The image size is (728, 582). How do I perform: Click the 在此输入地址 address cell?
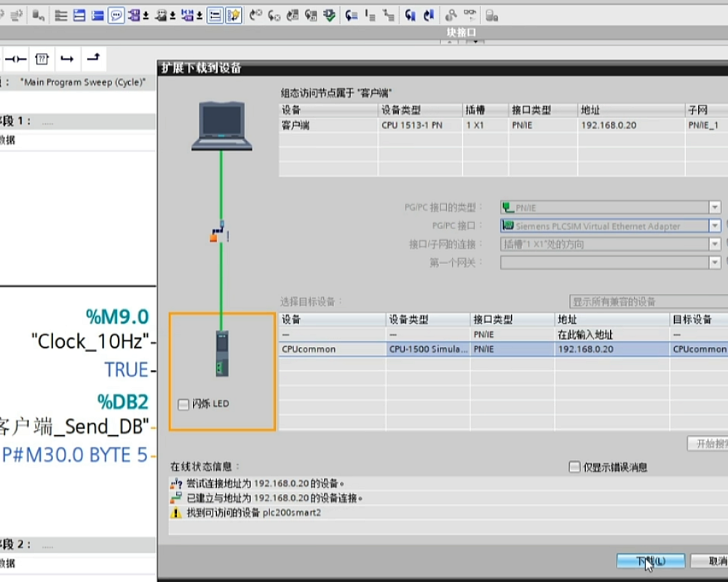[585, 335]
